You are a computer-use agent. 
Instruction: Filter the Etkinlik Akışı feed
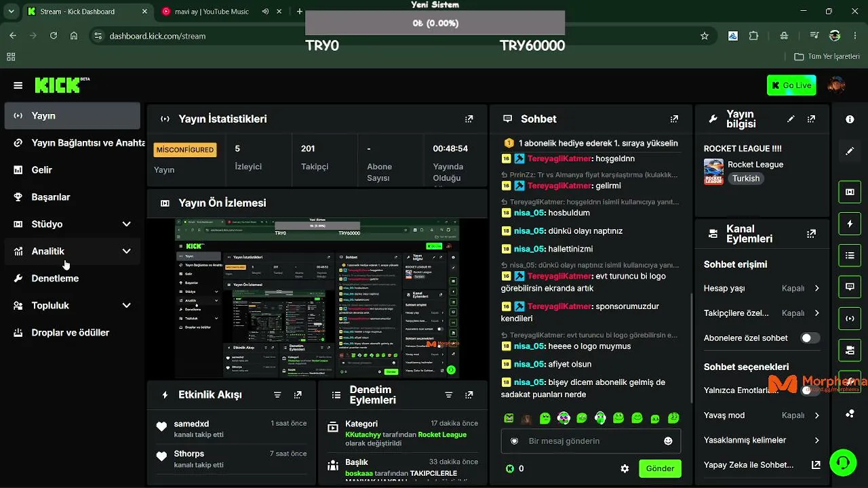(x=277, y=394)
